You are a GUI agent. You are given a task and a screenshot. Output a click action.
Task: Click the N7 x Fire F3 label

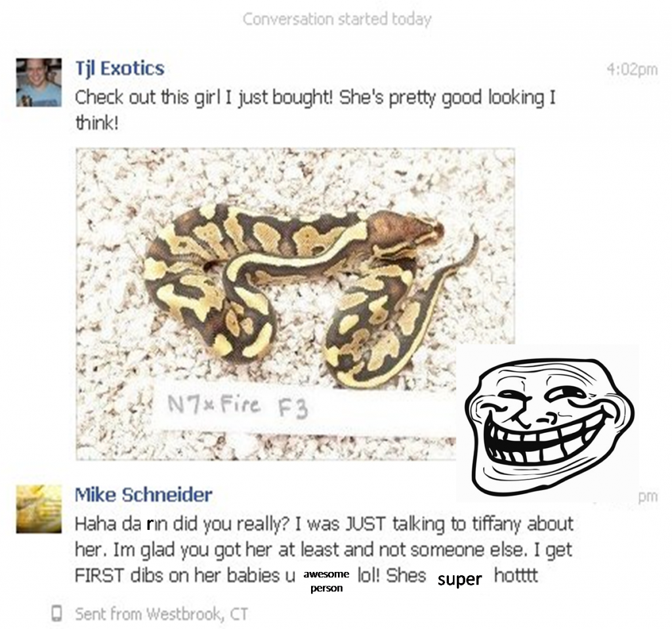click(238, 405)
